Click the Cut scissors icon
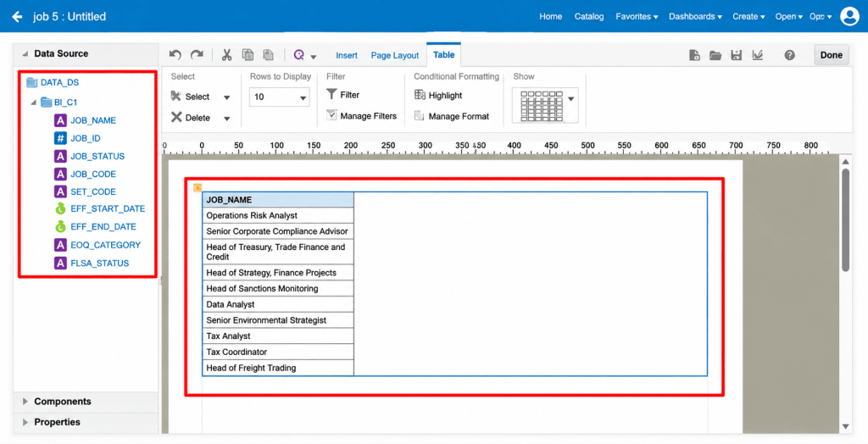Screen dimensions: 868x444 [226, 55]
